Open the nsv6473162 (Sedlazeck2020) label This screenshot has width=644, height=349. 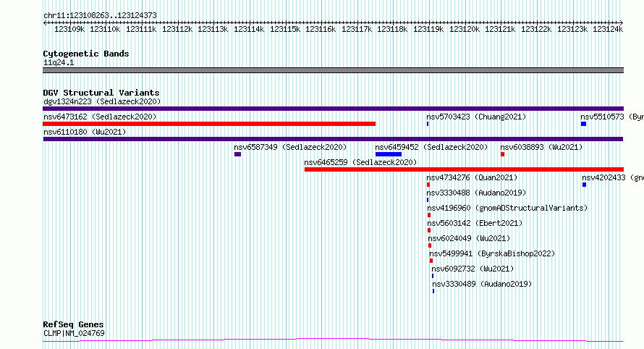click(x=100, y=117)
